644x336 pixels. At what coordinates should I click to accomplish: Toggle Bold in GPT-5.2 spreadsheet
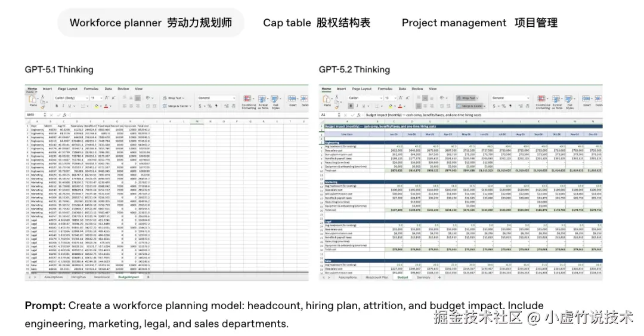point(351,106)
